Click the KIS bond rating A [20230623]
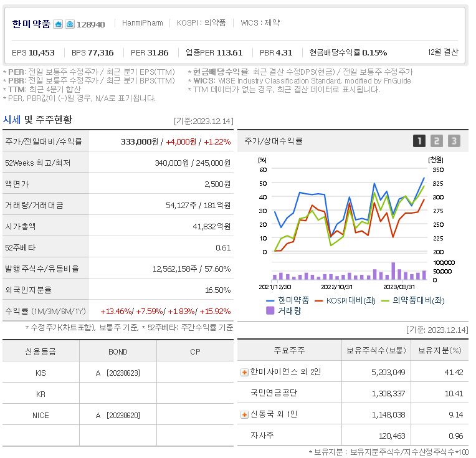This screenshot has width=476, height=458. pos(118,373)
